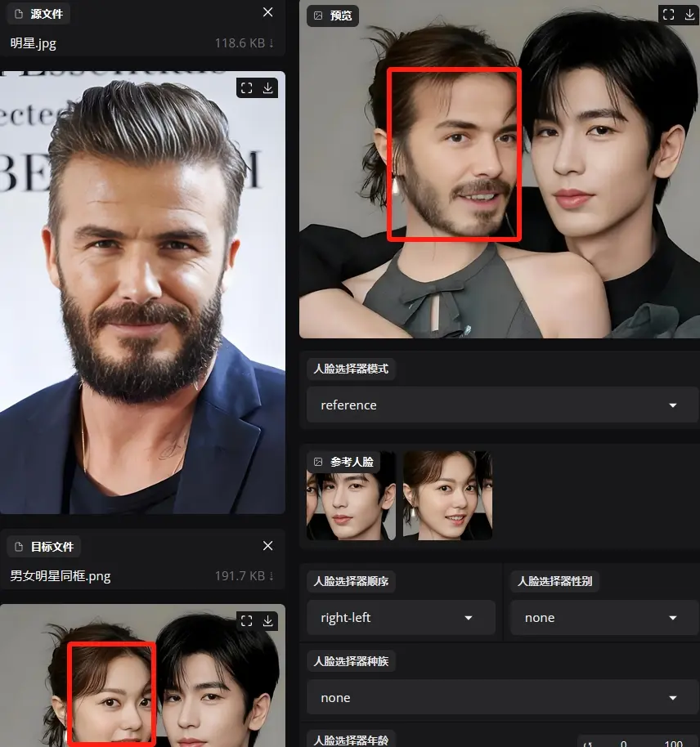Viewport: 700px width, 747px height.
Task: View the target image in fullscreen
Action: (x=246, y=621)
